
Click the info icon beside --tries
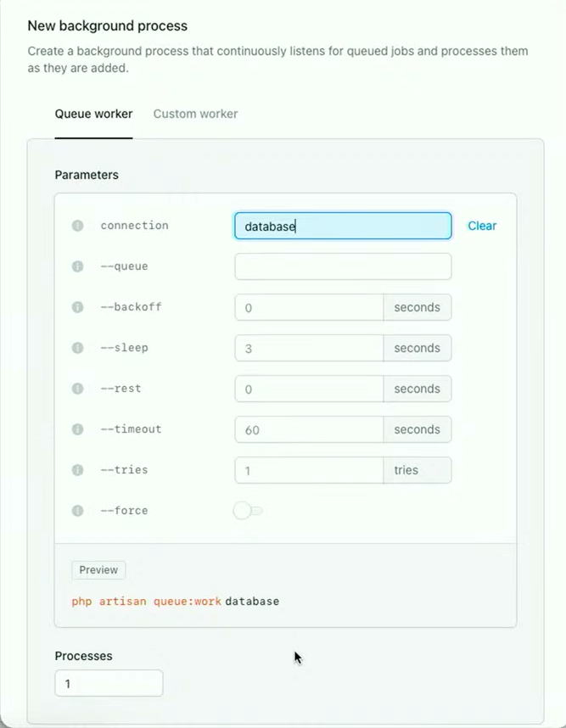point(77,470)
